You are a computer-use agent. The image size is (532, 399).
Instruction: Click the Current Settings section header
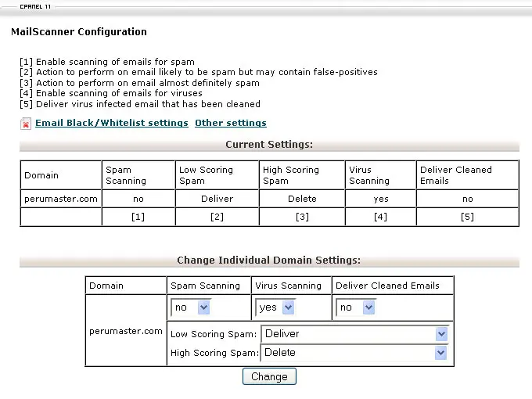[269, 145]
